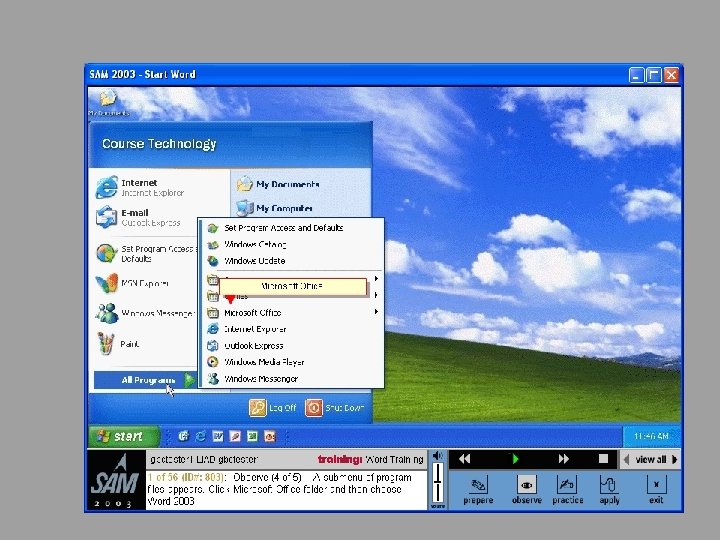Viewport: 720px width, 540px height.
Task: Choose Windows Media Player in All Programs
Action: pyautogui.click(x=291, y=362)
